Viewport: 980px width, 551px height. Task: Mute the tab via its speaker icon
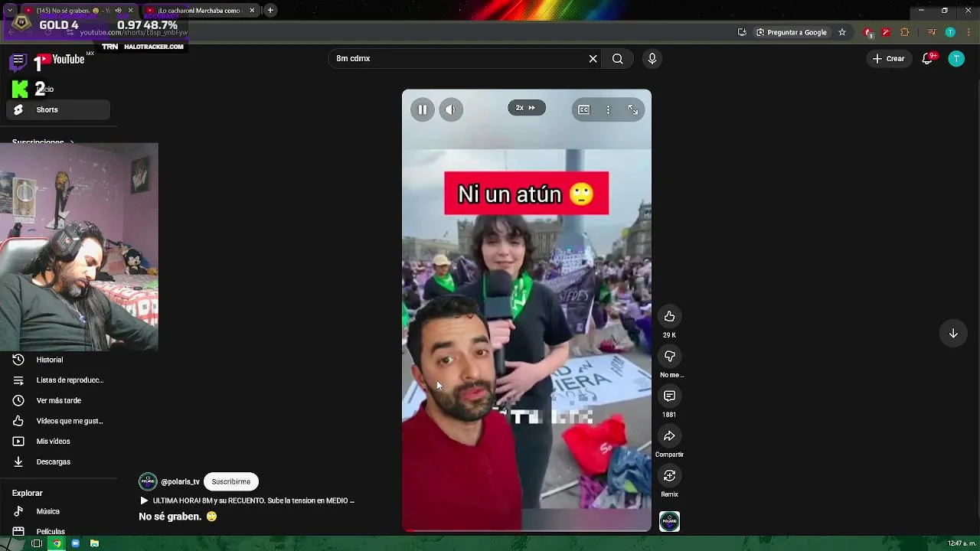[118, 11]
